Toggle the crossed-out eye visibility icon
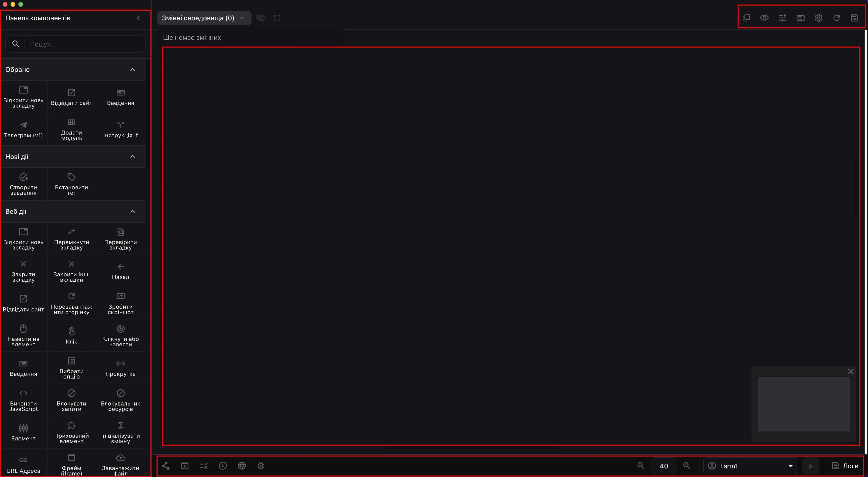The width and height of the screenshot is (868, 477). coord(260,18)
